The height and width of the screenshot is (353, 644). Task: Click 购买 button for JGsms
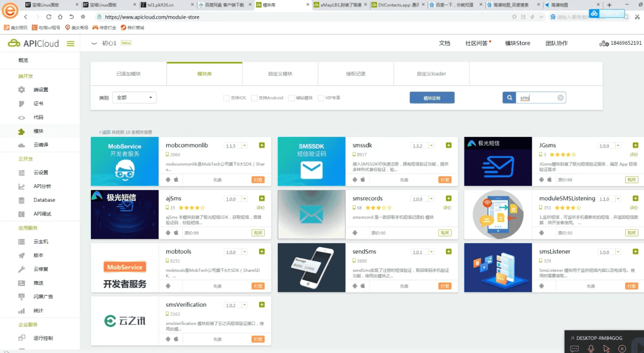point(632,179)
